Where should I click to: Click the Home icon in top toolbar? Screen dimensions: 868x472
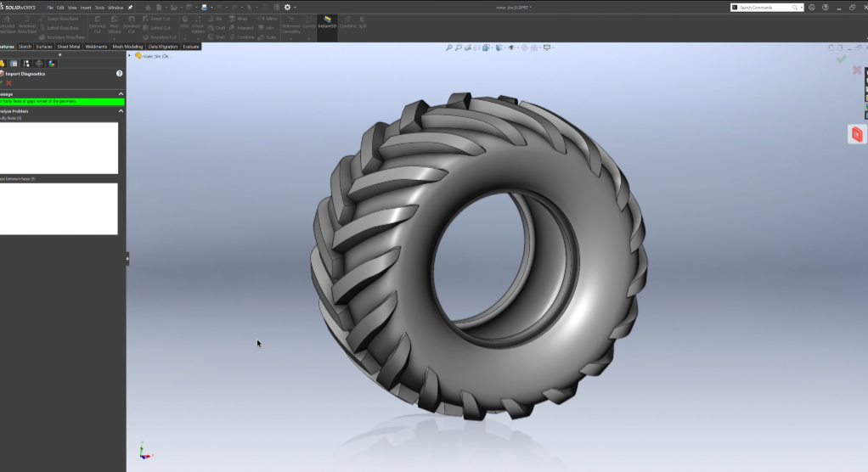(x=148, y=7)
